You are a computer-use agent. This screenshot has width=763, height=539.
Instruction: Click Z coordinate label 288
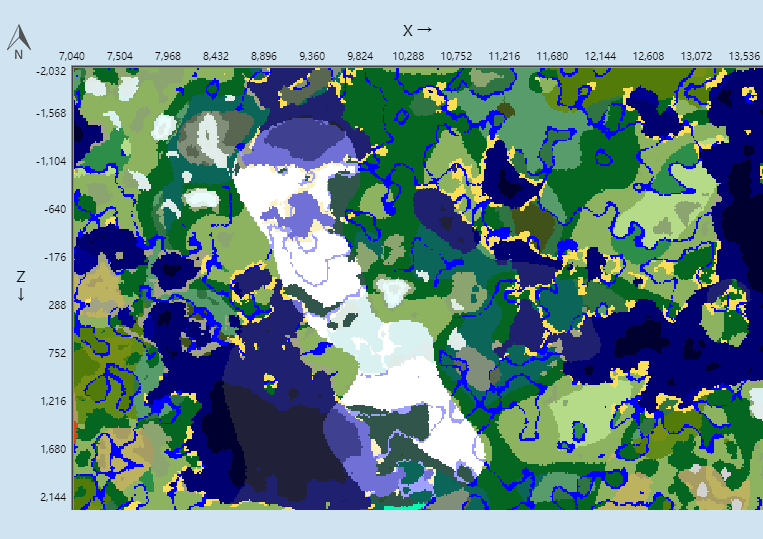point(57,305)
